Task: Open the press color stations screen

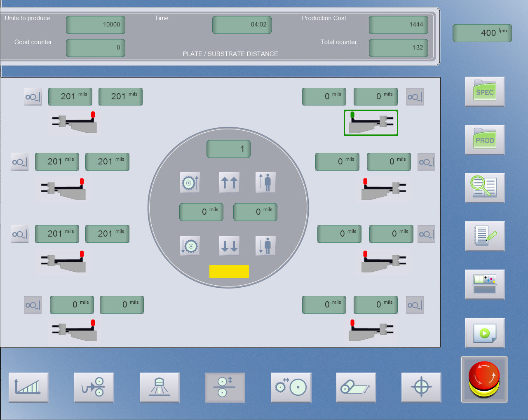Action: pos(484,284)
